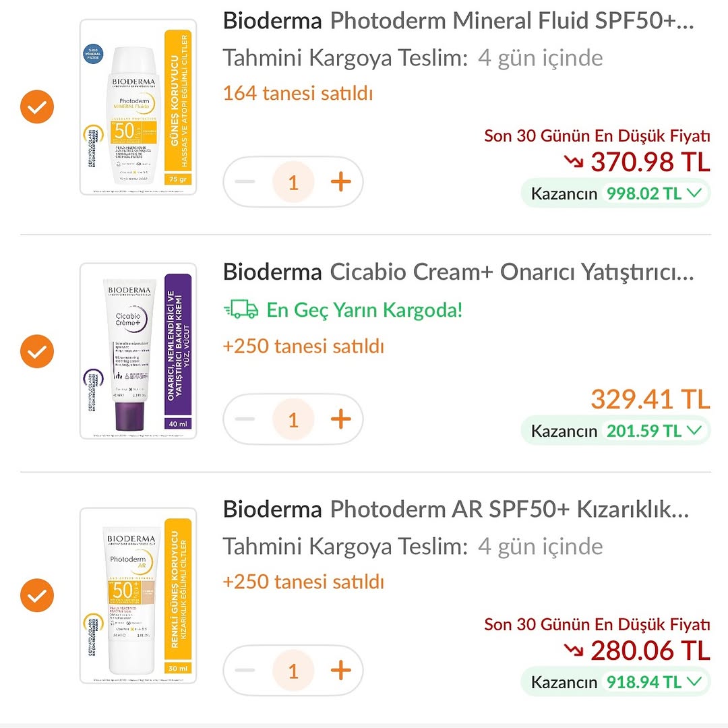Decrease quantity of Cicabio Cream+
The width and height of the screenshot is (728, 728).
point(245,419)
